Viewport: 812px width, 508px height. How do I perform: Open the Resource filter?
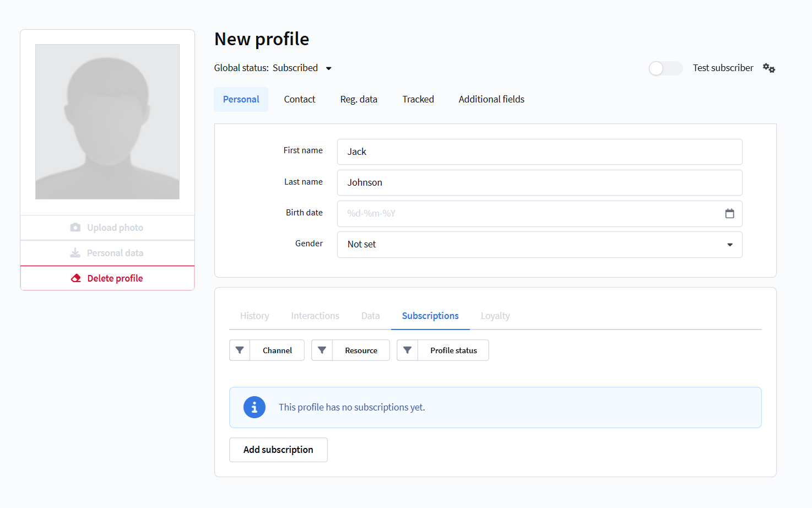(x=361, y=350)
